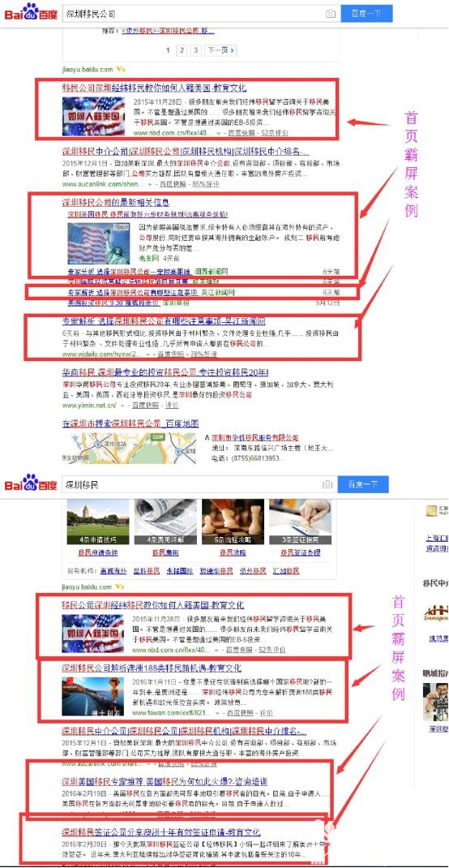Open 百度快照 for the fawan.com result
Image resolution: width=449 pixels, height=868 pixels.
(240, 713)
